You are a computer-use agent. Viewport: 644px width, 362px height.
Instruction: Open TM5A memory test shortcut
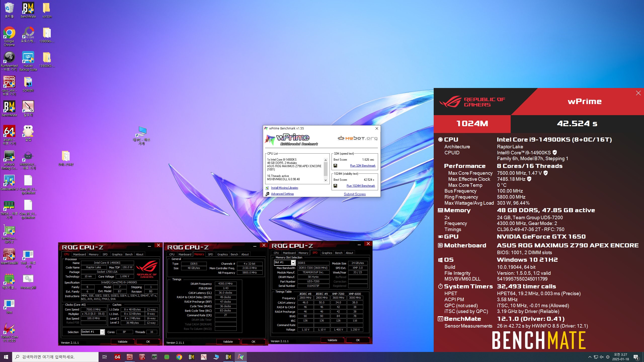click(x=9, y=209)
